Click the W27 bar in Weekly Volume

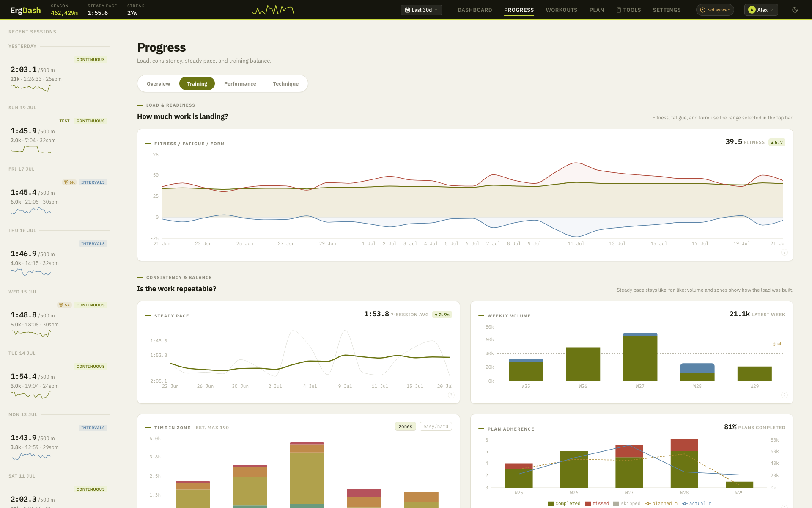click(x=640, y=357)
